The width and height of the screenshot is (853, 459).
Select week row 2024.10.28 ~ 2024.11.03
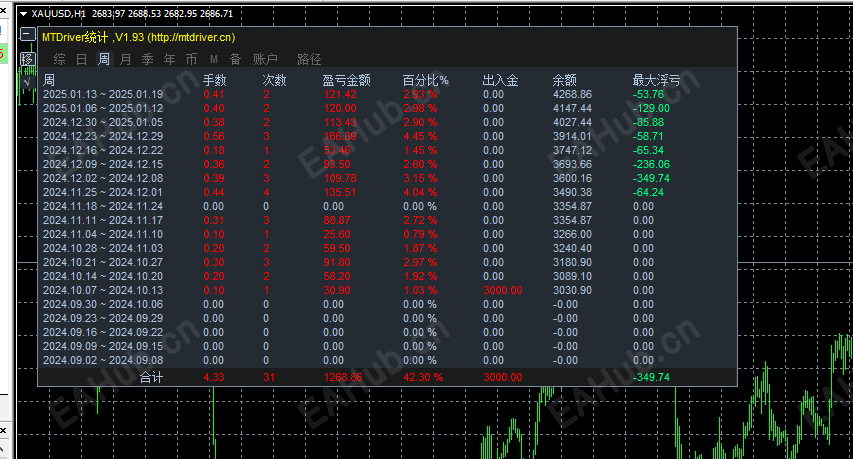(387, 248)
